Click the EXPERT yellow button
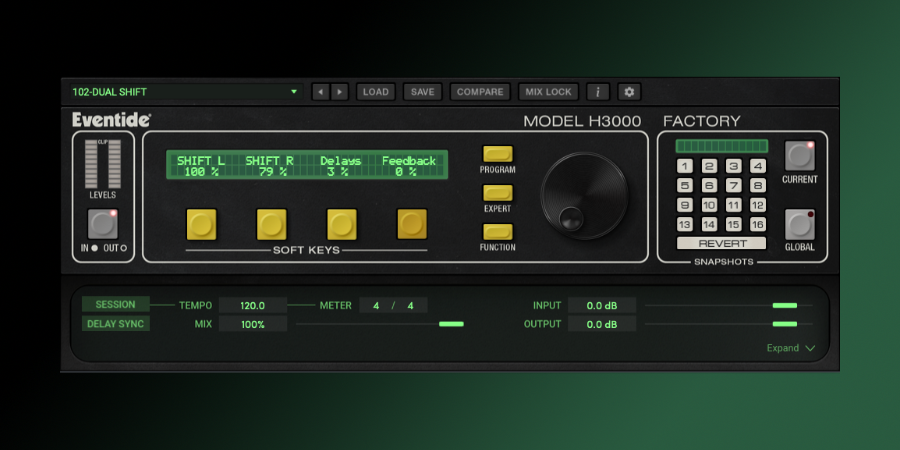 (498, 193)
